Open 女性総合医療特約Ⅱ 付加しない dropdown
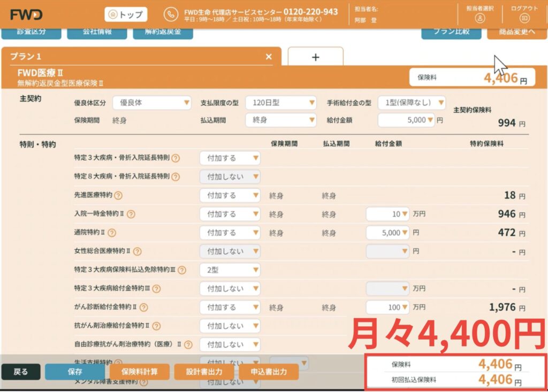The image size is (548, 392). 230,251
